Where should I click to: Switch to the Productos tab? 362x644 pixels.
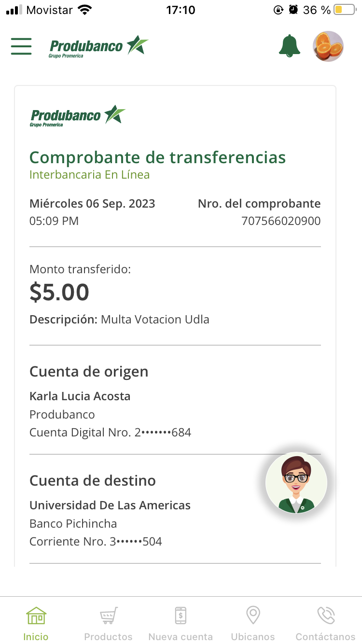108,637
